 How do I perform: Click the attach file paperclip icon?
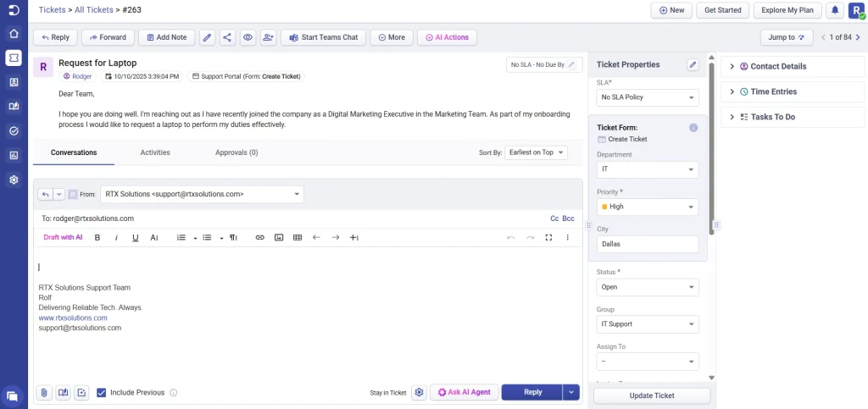(x=43, y=392)
